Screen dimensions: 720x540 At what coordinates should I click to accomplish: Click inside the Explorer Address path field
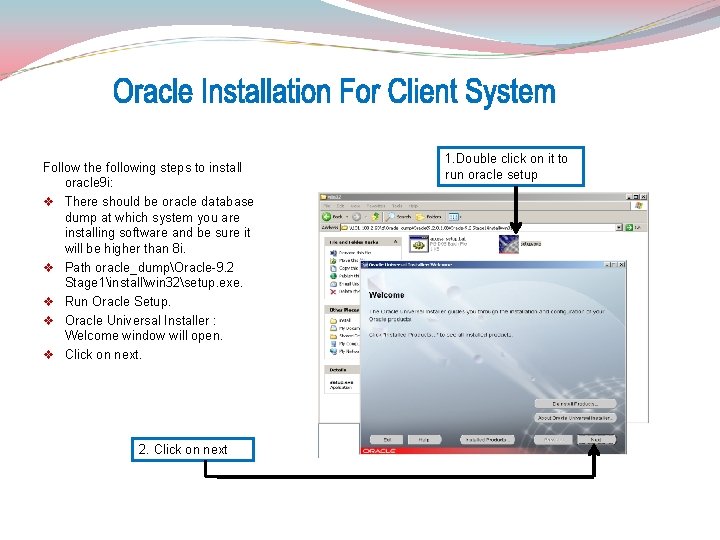pos(478,227)
